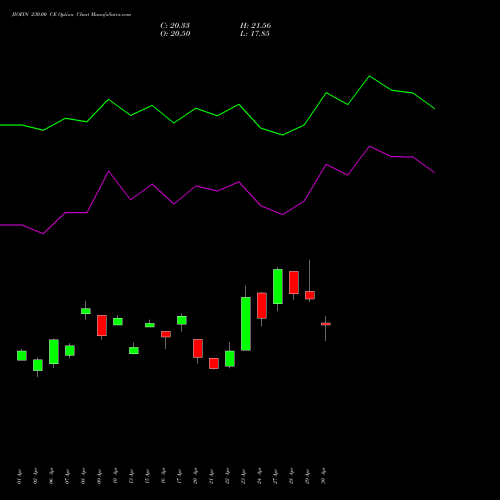Click the green candle on 27 Apr
The height and width of the screenshot is (500, 500).
[x=278, y=286]
